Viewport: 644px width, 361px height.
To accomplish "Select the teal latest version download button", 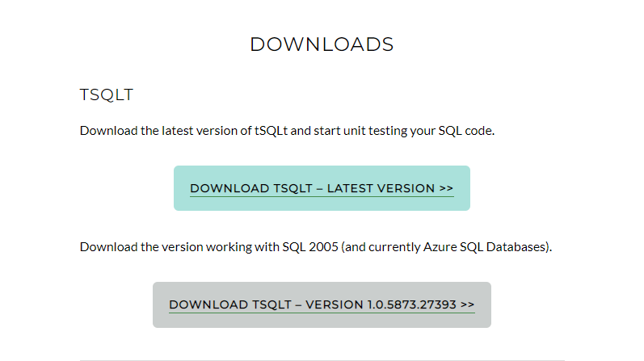I will pyautogui.click(x=322, y=188).
